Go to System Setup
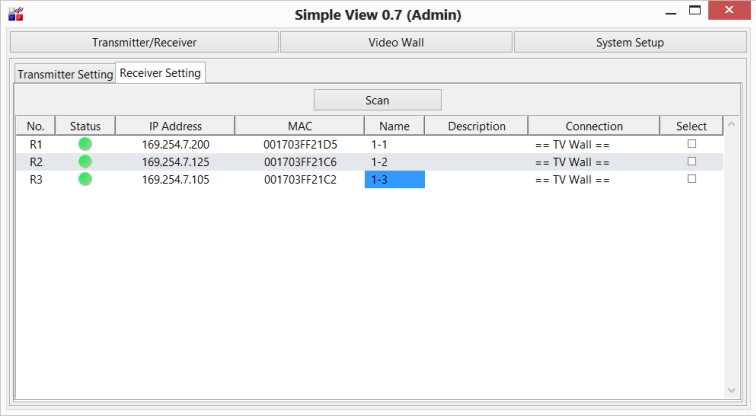The height and width of the screenshot is (416, 756). point(629,42)
